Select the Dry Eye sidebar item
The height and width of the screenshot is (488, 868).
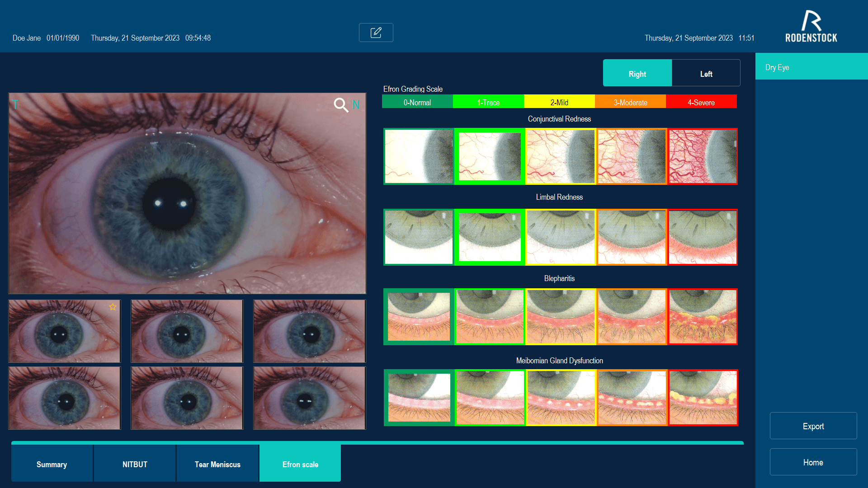tap(811, 67)
